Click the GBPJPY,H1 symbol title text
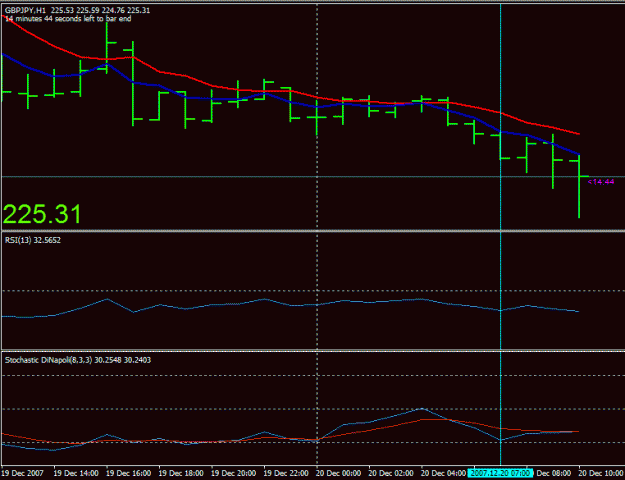Screen dimensions: 625x480 pos(26,10)
